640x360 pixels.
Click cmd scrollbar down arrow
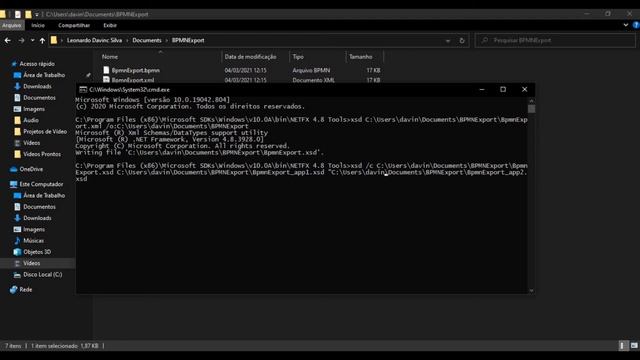point(531,290)
